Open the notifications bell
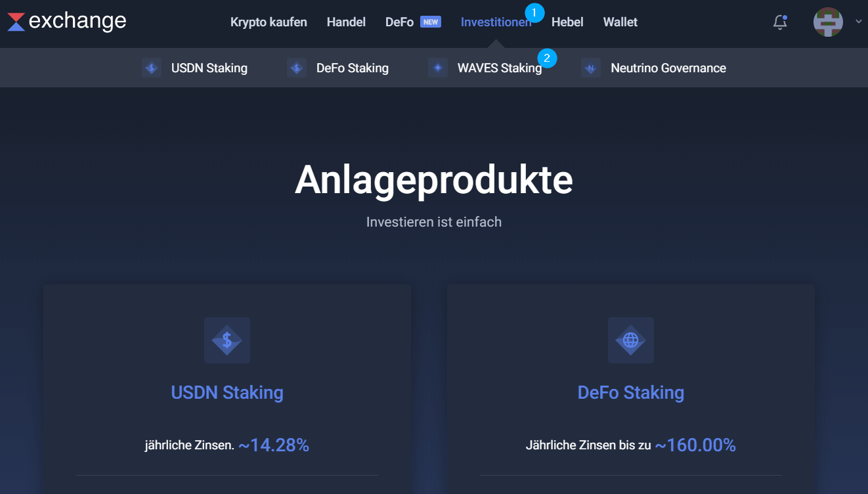 click(x=780, y=22)
